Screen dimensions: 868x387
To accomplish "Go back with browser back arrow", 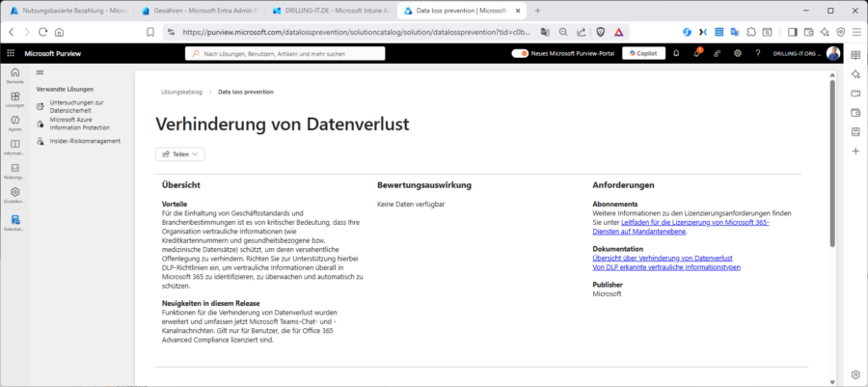I will tap(11, 32).
